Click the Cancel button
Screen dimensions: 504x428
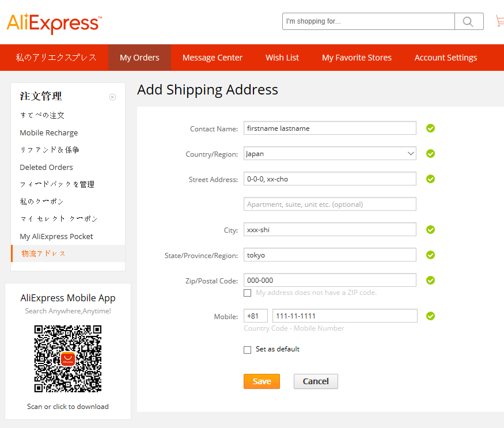click(316, 381)
